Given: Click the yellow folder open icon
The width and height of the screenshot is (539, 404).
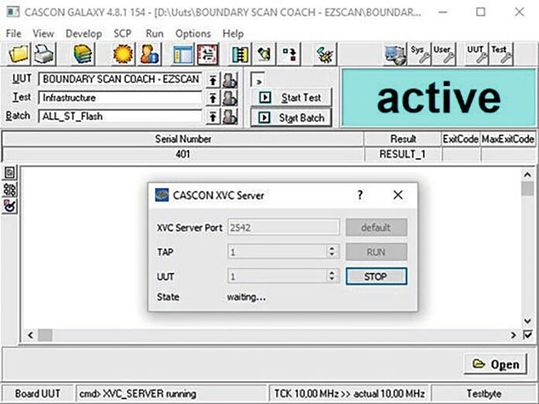Looking at the screenshot, I should point(19,54).
